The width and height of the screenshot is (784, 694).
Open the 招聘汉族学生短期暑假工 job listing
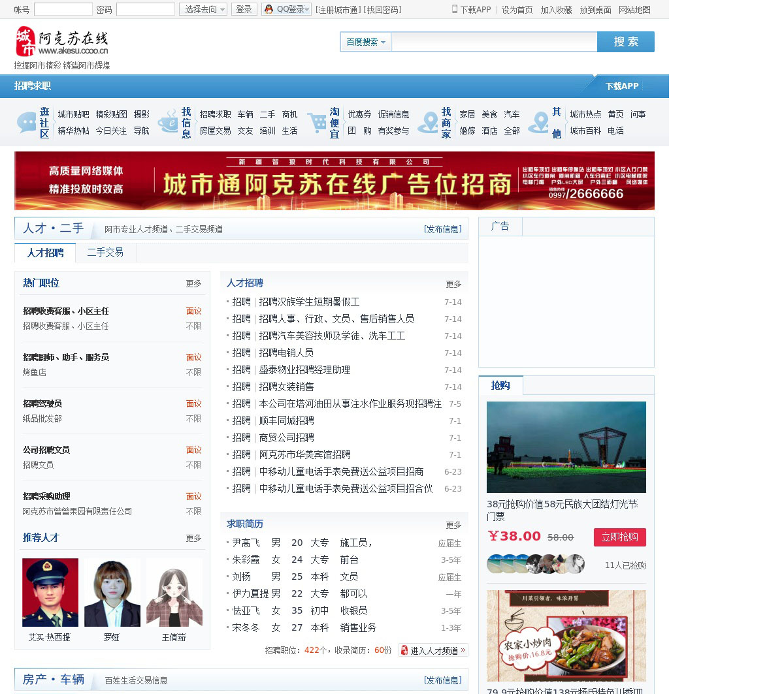click(309, 302)
